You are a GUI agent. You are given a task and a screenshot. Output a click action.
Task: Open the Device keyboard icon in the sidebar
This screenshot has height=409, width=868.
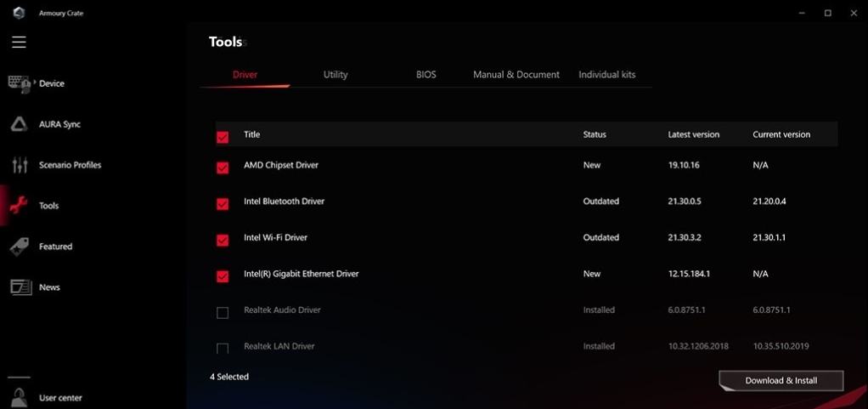pos(19,83)
